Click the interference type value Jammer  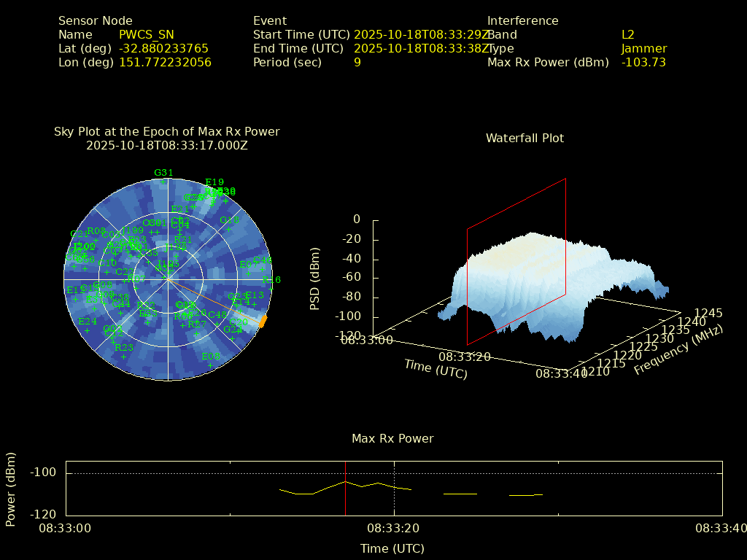pos(643,48)
